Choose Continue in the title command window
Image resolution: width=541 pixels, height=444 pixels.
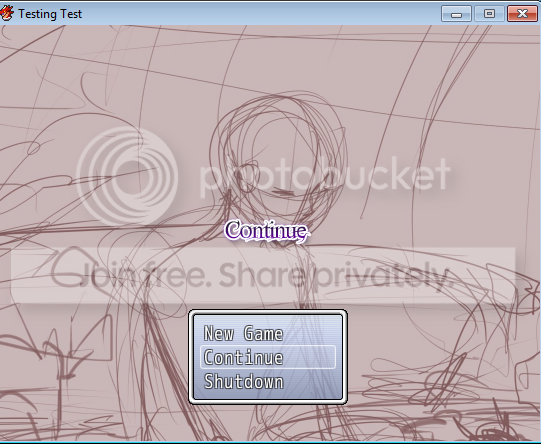click(x=268, y=357)
